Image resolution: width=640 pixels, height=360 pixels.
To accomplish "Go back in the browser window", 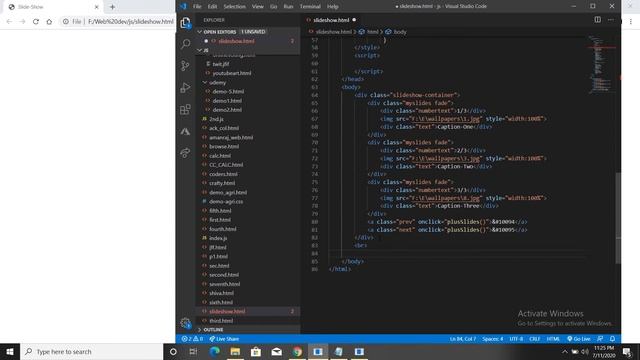I will (9, 22).
